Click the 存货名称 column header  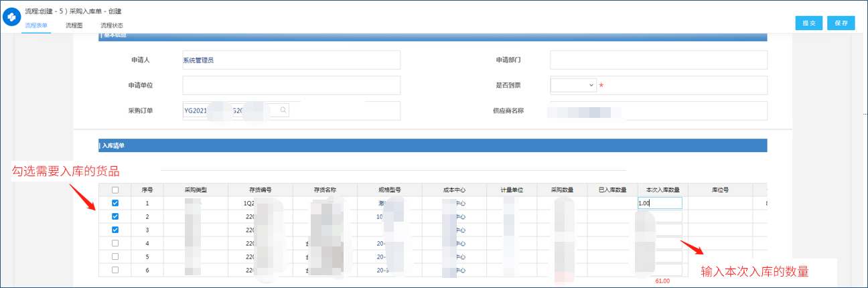325,190
